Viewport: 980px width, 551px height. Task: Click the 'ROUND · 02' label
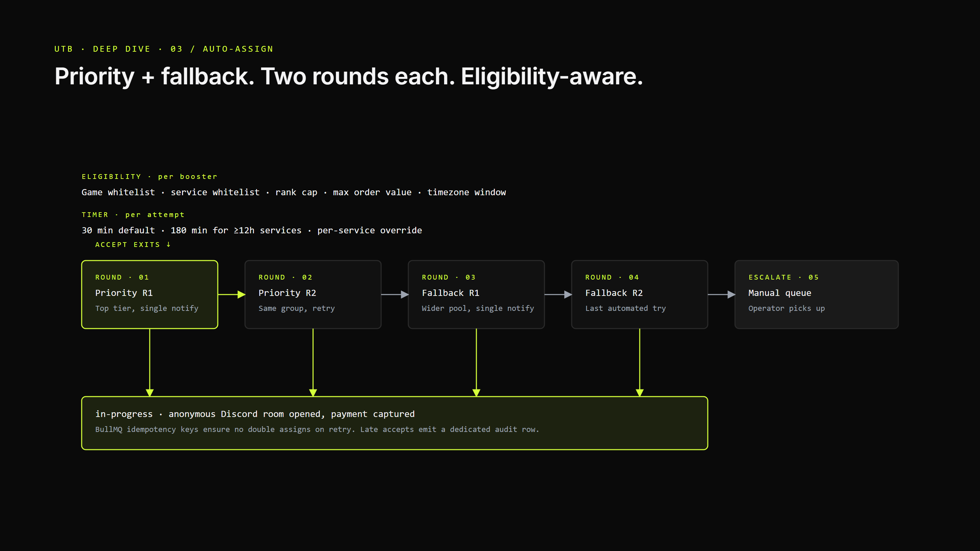click(285, 277)
